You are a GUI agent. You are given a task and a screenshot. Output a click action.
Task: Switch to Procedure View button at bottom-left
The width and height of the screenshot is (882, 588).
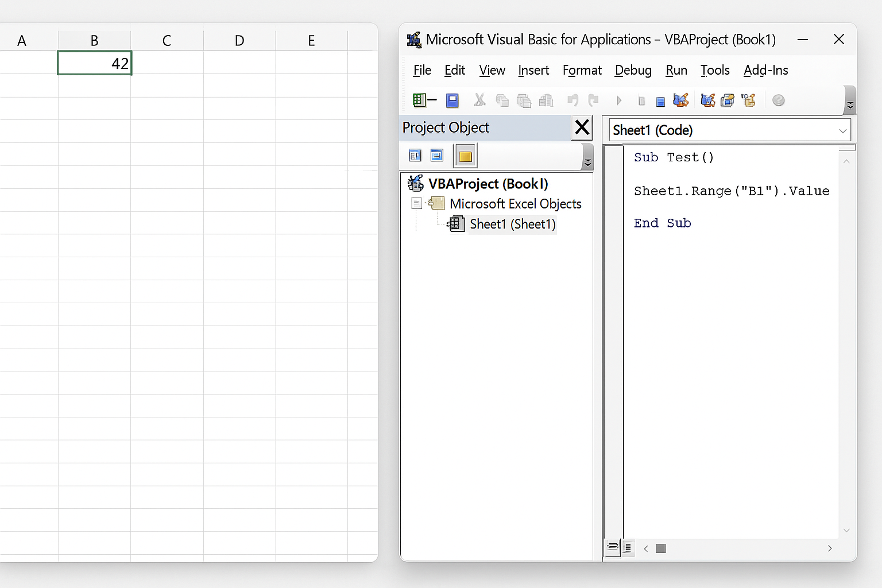(613, 547)
